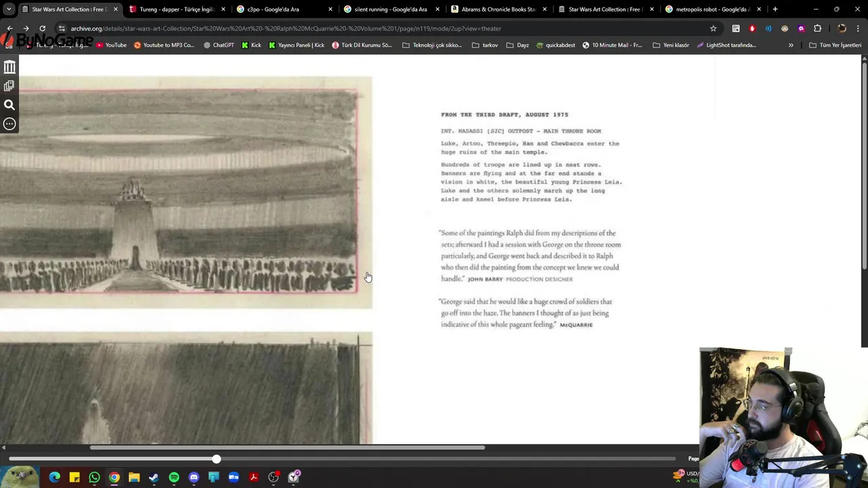Open Microsoft Edge from the taskbar
This screenshot has height=488, width=868.
[x=55, y=478]
